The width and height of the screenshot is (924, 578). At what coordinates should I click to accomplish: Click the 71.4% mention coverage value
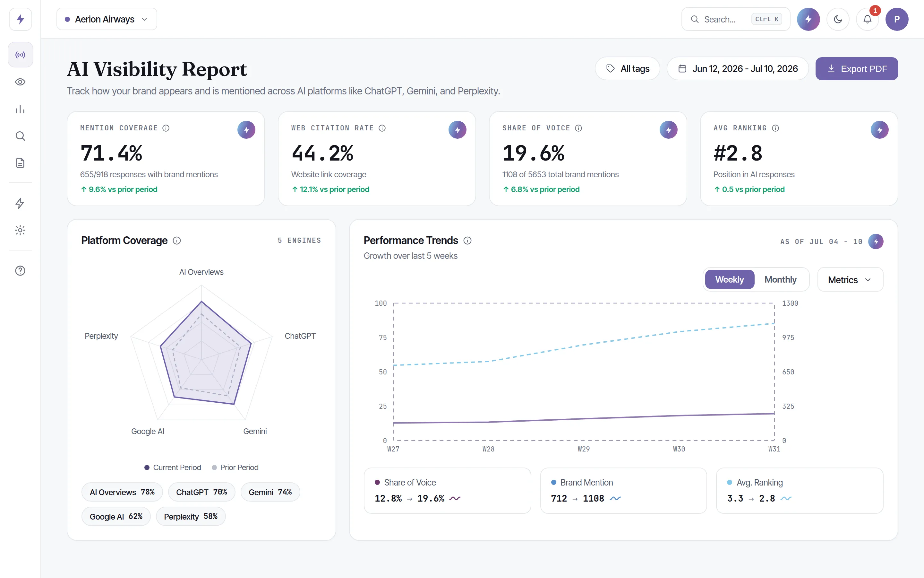coord(111,153)
